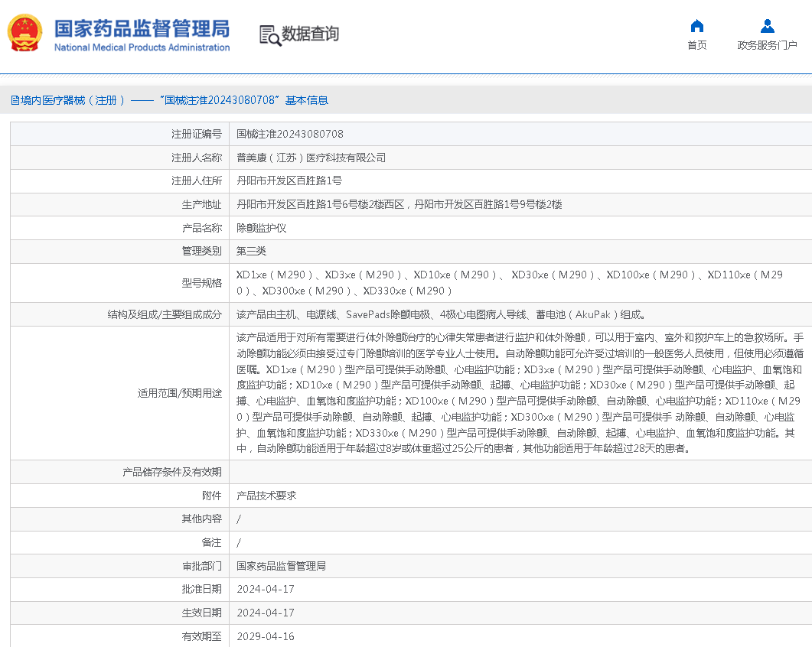Select the 型号规格 model list text

(510, 283)
